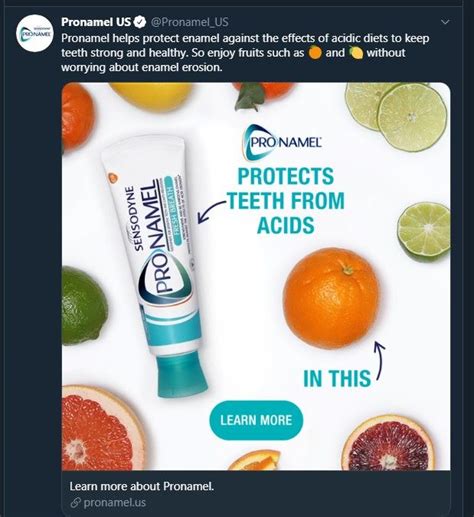Screen dimensions: 474x517
Task: Click the @Pronamel_US handle
Action: click(x=190, y=22)
